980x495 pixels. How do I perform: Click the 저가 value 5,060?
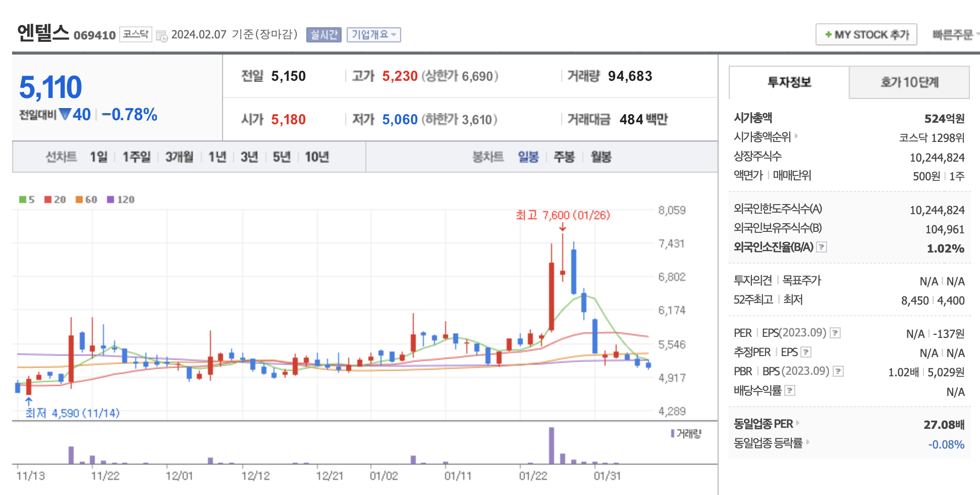tap(400, 120)
